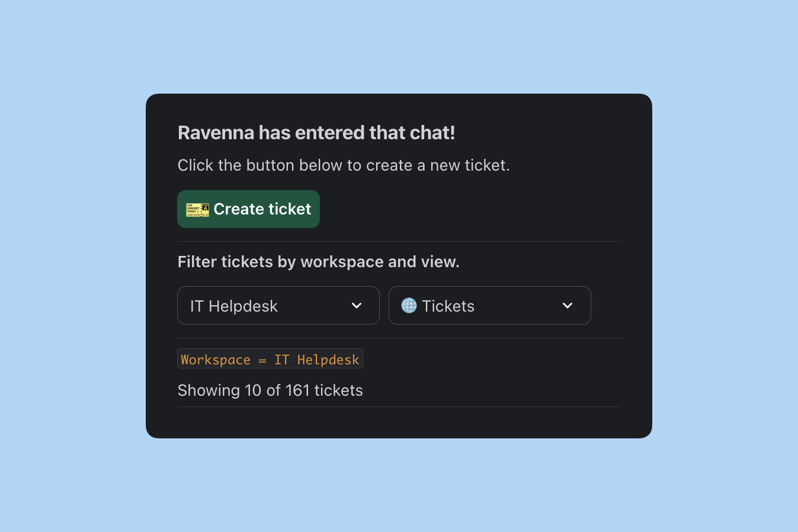Click the globe icon beside Tickets

(409, 306)
